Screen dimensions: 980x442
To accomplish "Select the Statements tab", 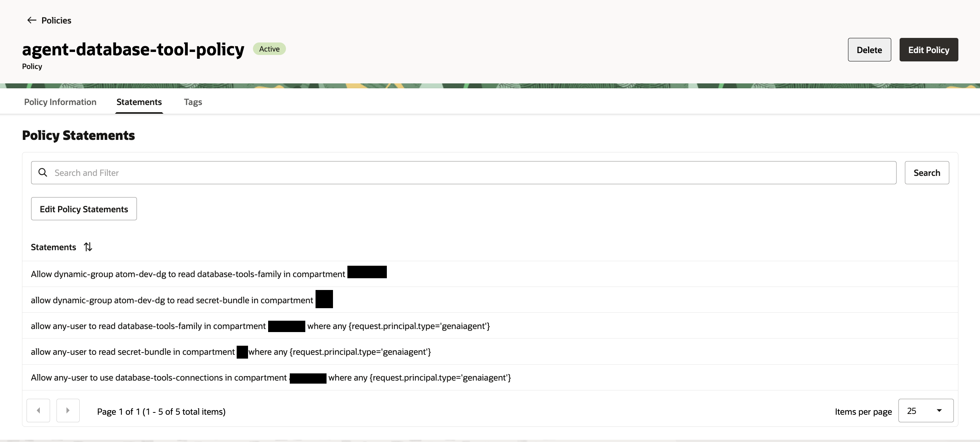I will (139, 102).
